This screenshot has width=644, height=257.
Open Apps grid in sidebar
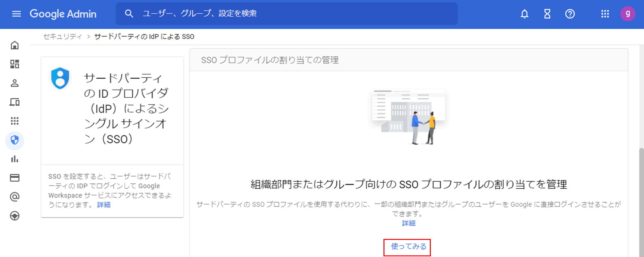(15, 121)
